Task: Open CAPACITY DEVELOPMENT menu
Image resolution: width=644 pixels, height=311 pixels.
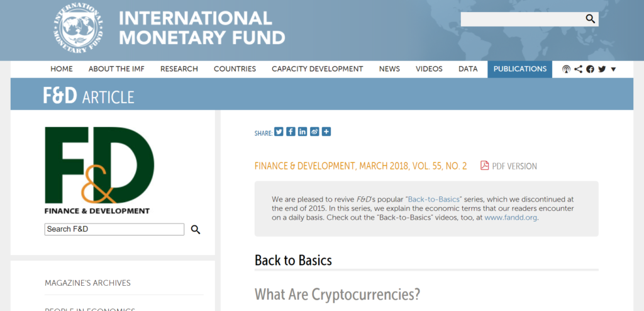Action: tap(318, 69)
